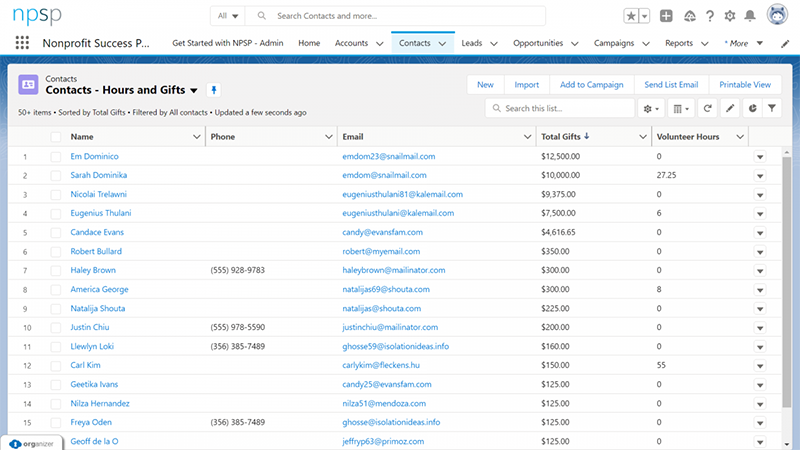The width and height of the screenshot is (800, 450).
Task: Check the box for Carl Kim
Action: click(56, 366)
